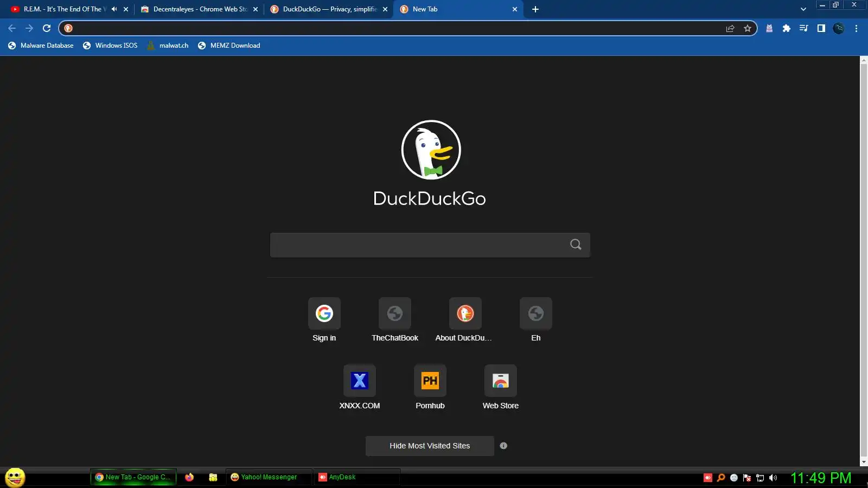Show the browser side panel
Screen dimensions: 868x488
pos(821,28)
